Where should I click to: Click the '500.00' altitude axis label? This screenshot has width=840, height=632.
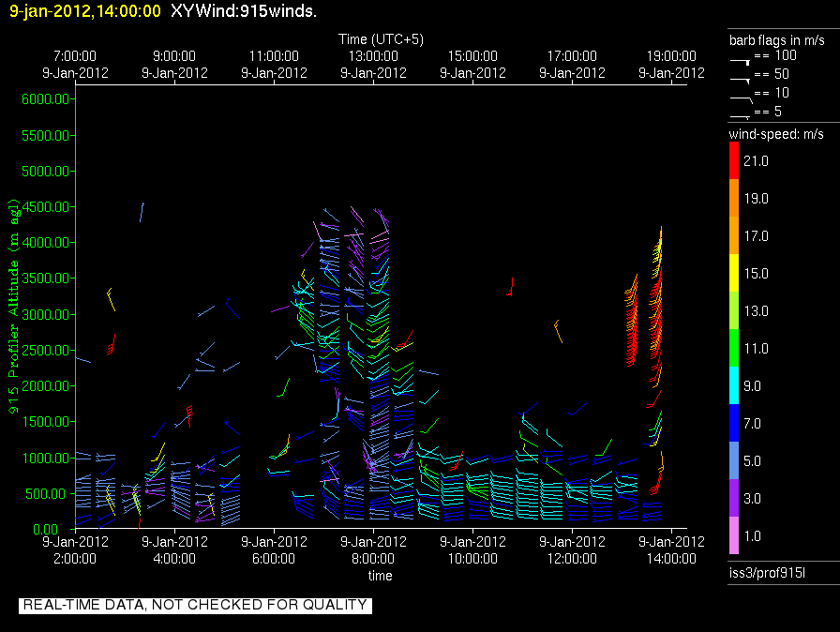[49, 493]
